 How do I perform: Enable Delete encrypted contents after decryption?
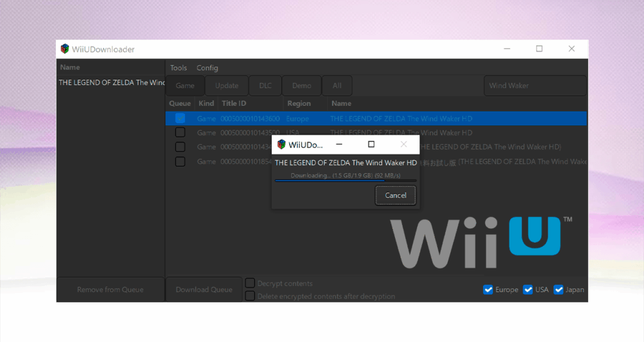[250, 296]
